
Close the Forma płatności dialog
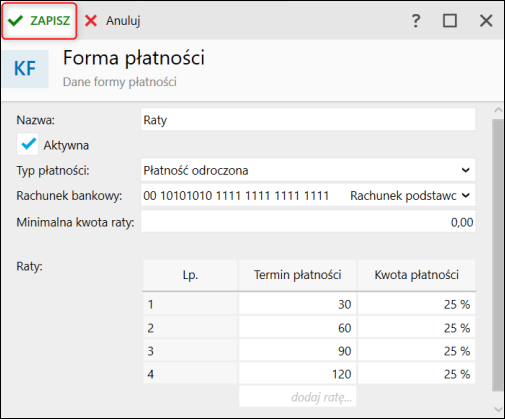tap(486, 21)
